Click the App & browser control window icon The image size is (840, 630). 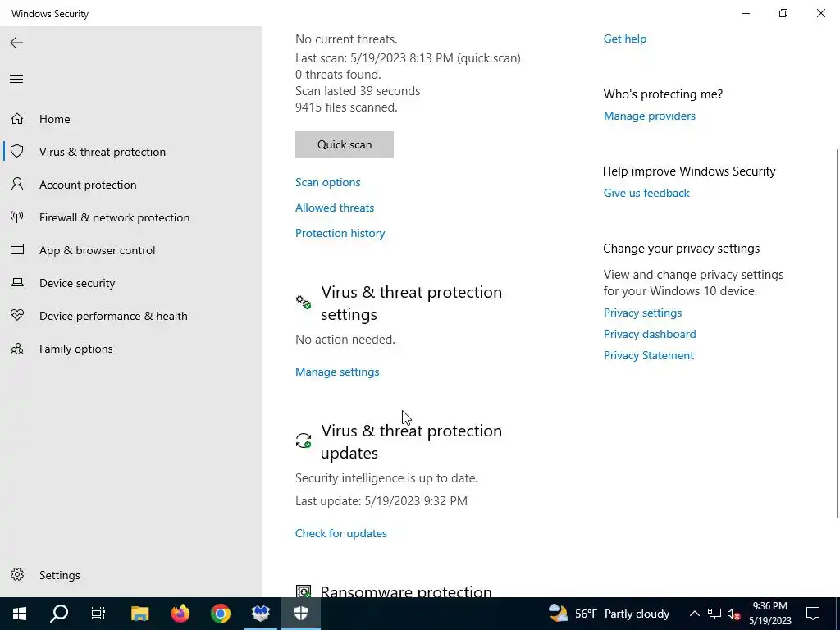point(17,249)
